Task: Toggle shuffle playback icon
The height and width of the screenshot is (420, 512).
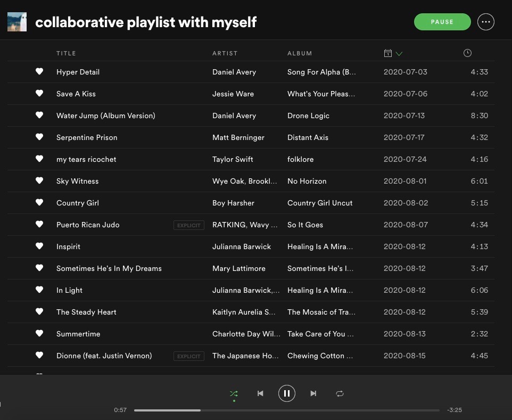Action: (x=234, y=393)
